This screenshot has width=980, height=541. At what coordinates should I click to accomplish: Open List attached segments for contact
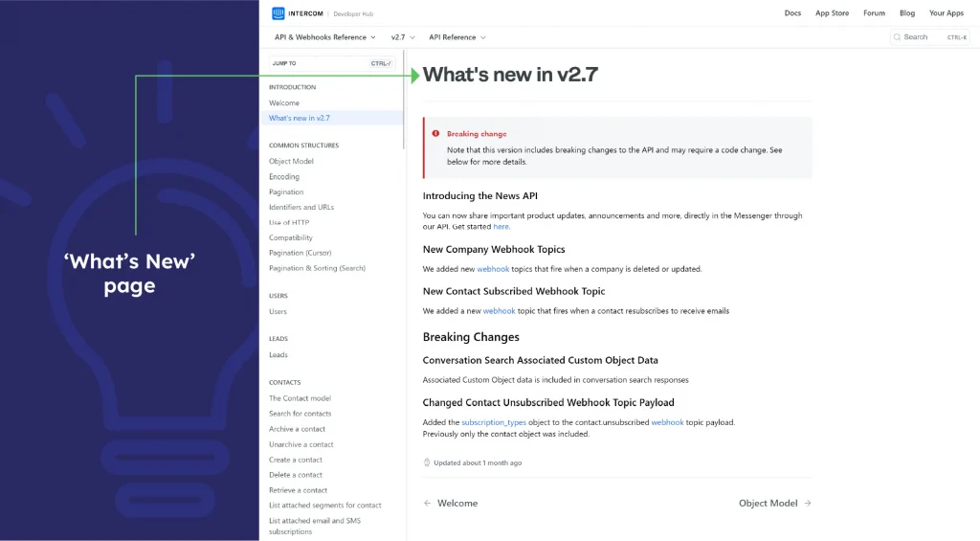tap(325, 506)
